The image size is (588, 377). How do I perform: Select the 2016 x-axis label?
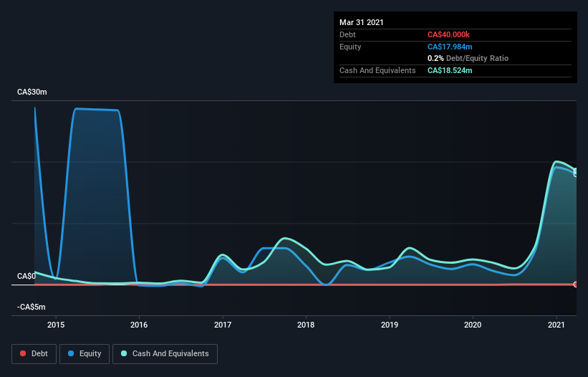tap(139, 325)
